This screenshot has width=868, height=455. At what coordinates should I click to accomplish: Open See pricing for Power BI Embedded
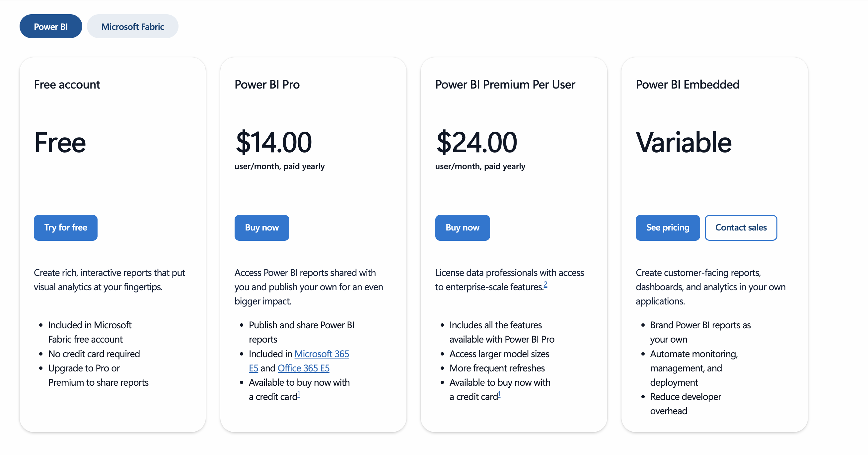pos(668,228)
